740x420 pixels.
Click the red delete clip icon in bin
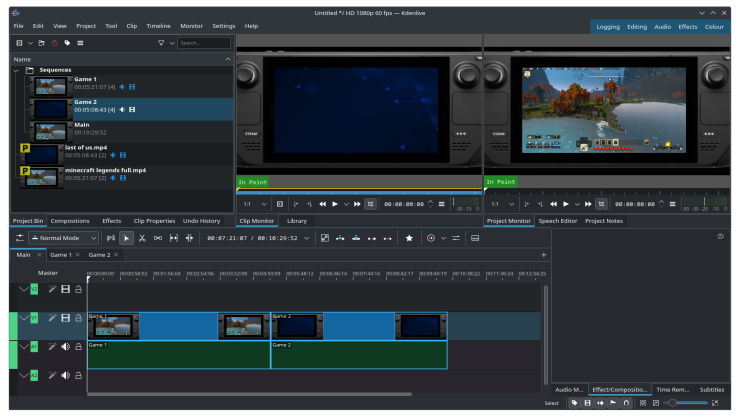[54, 43]
